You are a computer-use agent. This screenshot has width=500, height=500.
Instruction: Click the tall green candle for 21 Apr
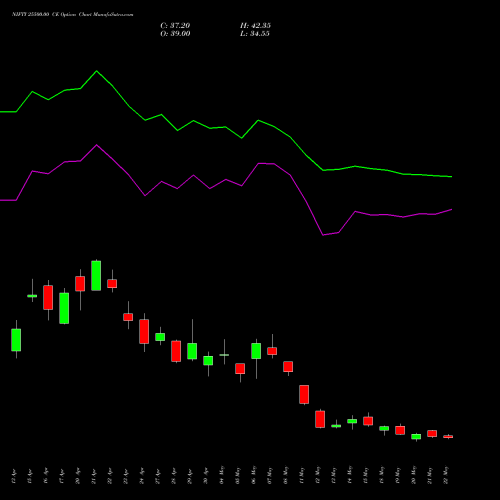96,276
